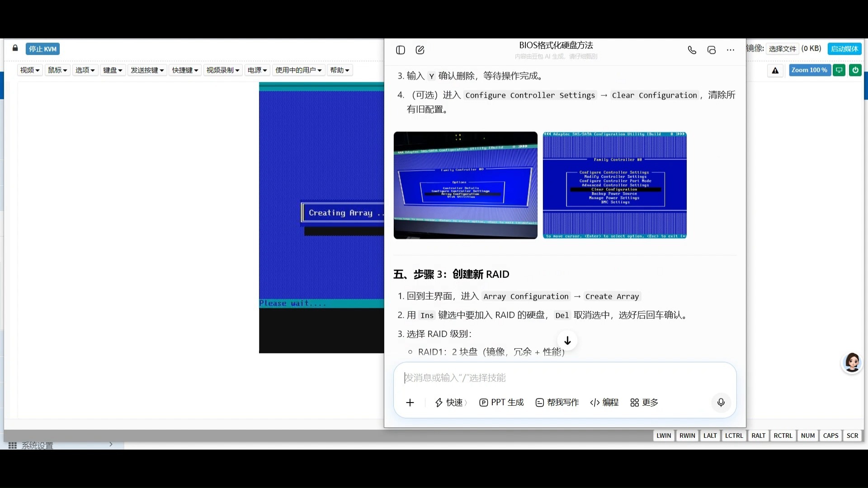Click the assistant avatar floating icon
The image size is (868, 488).
point(852,362)
